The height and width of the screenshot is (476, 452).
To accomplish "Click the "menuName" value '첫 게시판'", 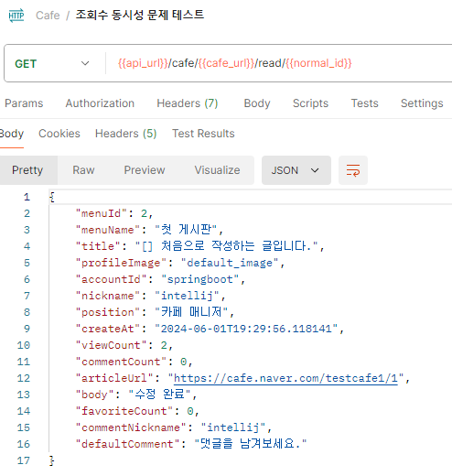I will coord(186,230).
